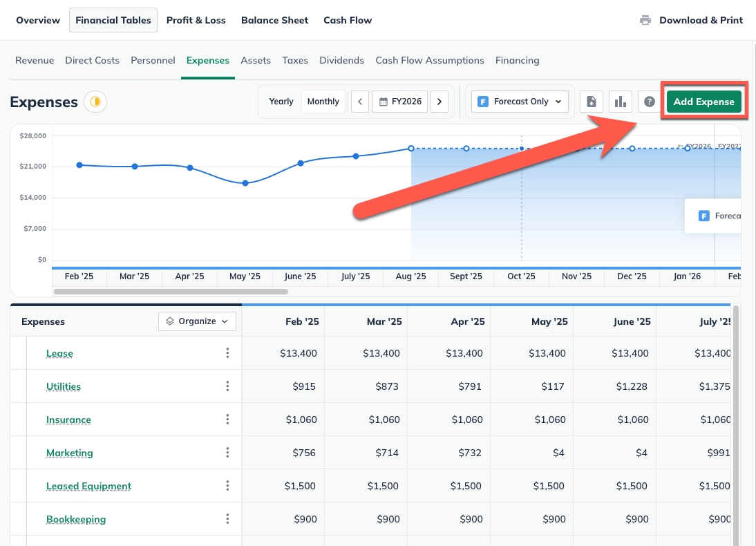Switch to Yearly view
Viewport: 756px width, 546px height.
pyautogui.click(x=281, y=102)
